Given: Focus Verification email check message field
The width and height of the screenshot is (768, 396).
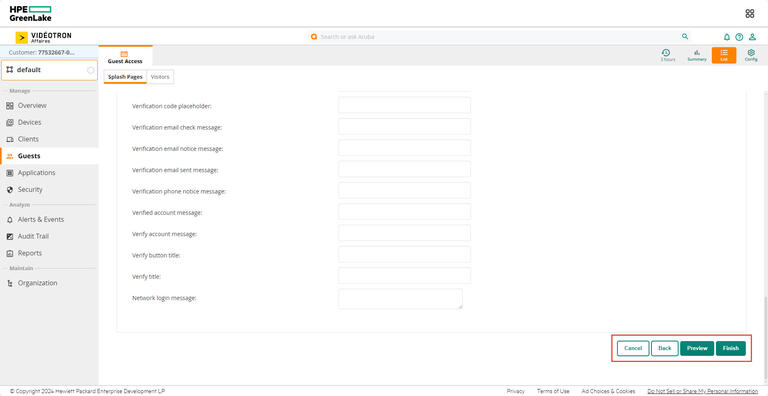Looking at the screenshot, I should tap(404, 126).
